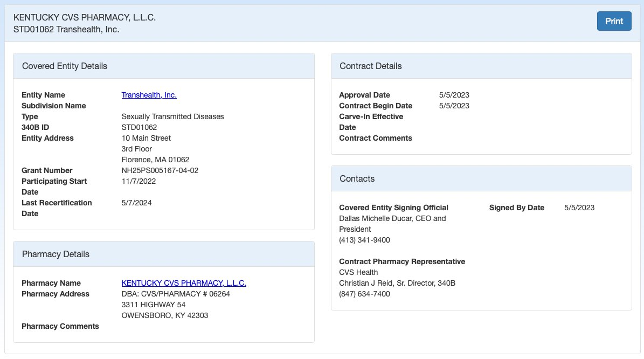Click the Contract Pharmacy Representative label
644x359 pixels.
[402, 261]
